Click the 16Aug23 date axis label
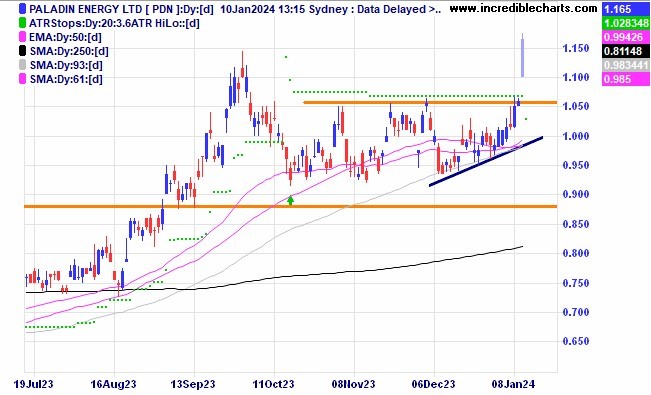The image size is (651, 395). [x=113, y=384]
